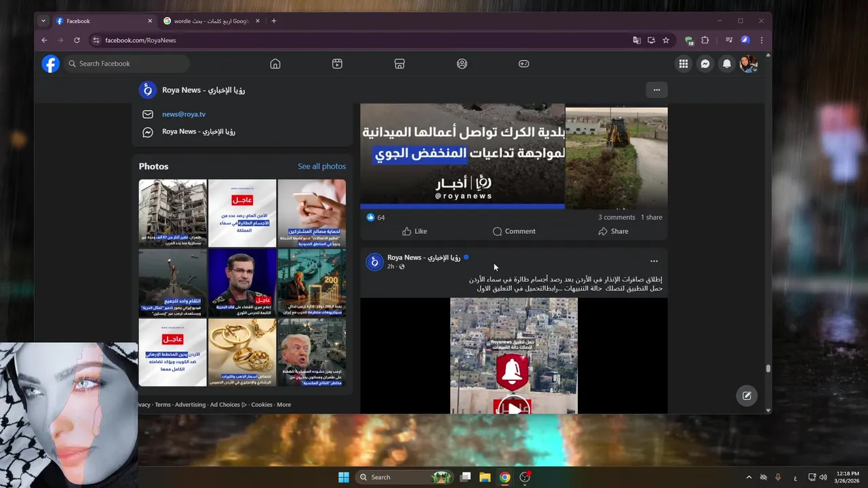Open media controls icon in Chrome toolbar
The width and height of the screenshot is (868, 488).
729,40
